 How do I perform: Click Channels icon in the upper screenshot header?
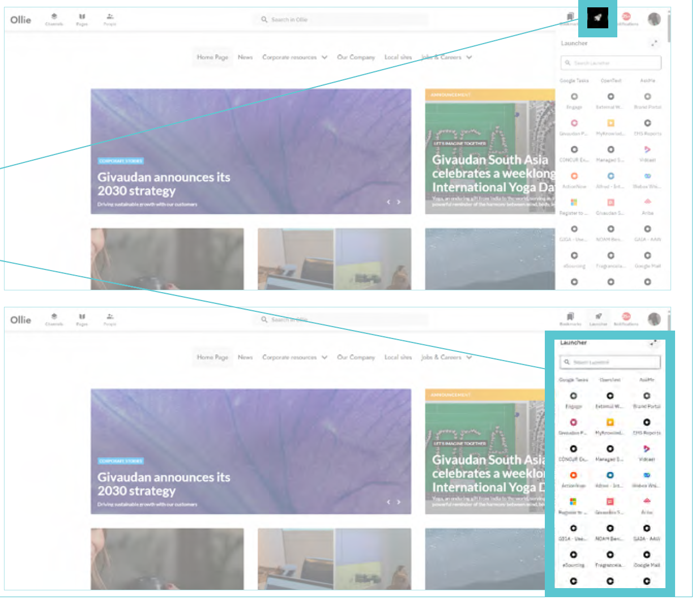[54, 19]
